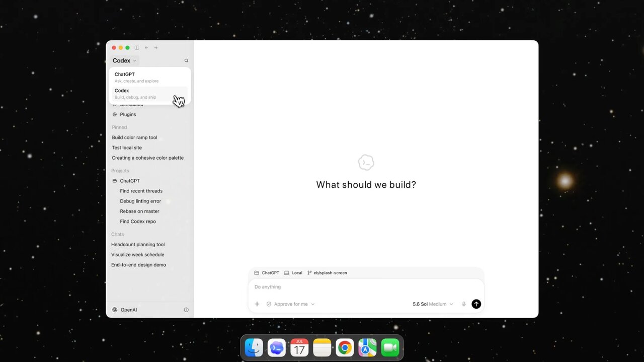Send prompt with black arrow button
Screen dimensions: 644x362
(476, 304)
